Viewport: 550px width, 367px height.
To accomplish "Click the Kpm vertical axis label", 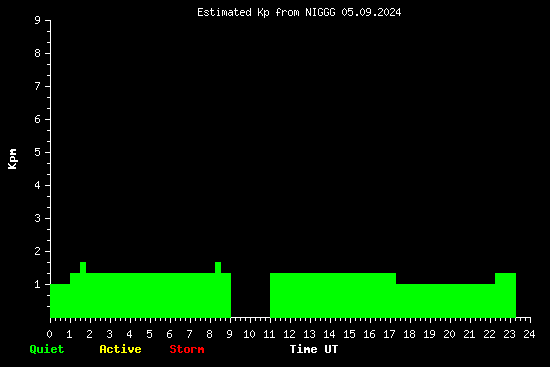I will coord(12,159).
